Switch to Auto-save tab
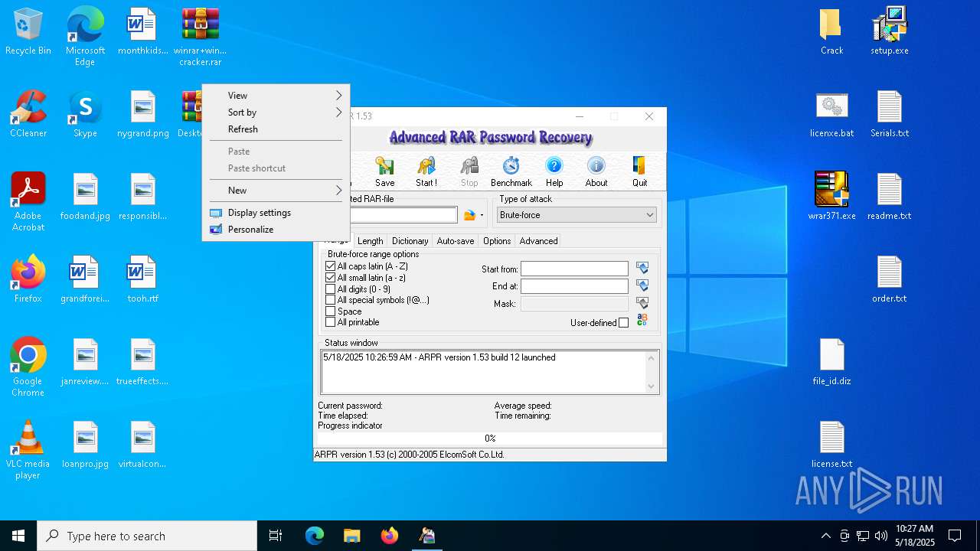This screenshot has height=551, width=980. point(455,240)
